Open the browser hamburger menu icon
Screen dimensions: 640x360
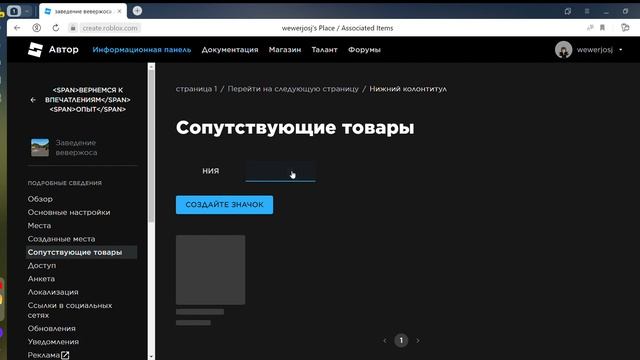coord(587,11)
